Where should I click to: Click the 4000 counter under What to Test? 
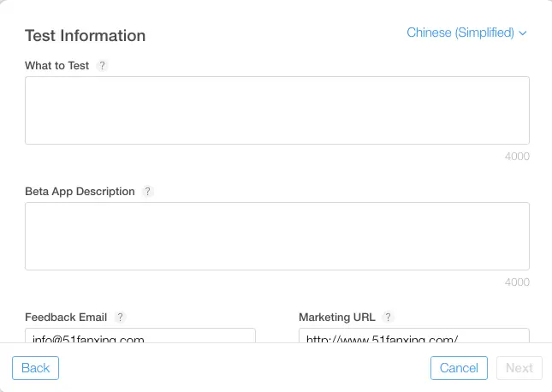pyautogui.click(x=517, y=157)
